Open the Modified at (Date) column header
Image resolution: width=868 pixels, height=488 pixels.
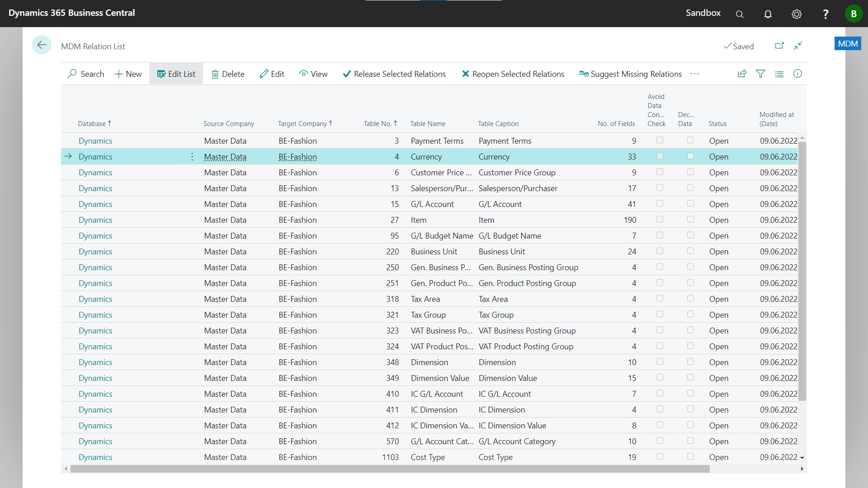click(x=777, y=119)
